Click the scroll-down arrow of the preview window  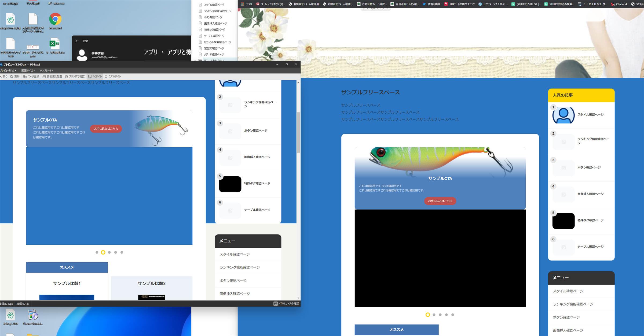pyautogui.click(x=298, y=298)
